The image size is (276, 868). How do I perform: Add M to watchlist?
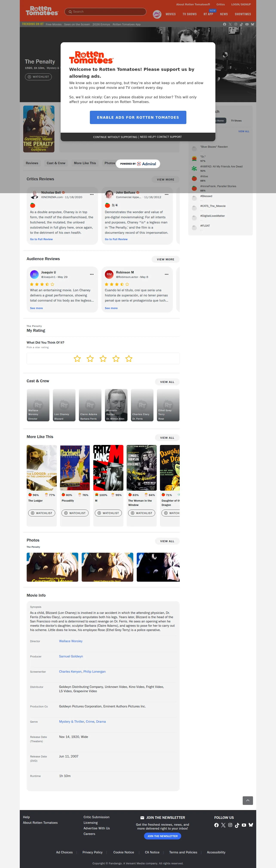click(108, 513)
